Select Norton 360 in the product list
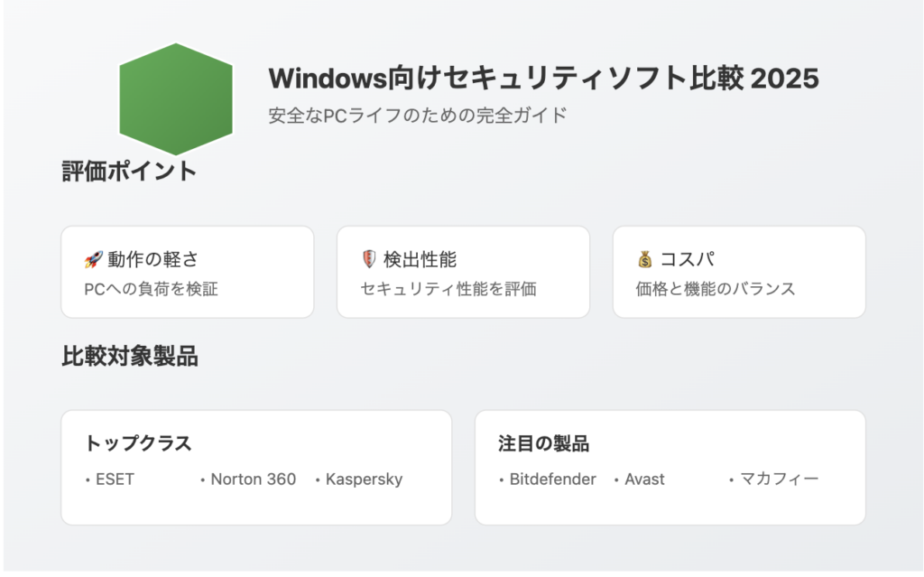 [254, 479]
